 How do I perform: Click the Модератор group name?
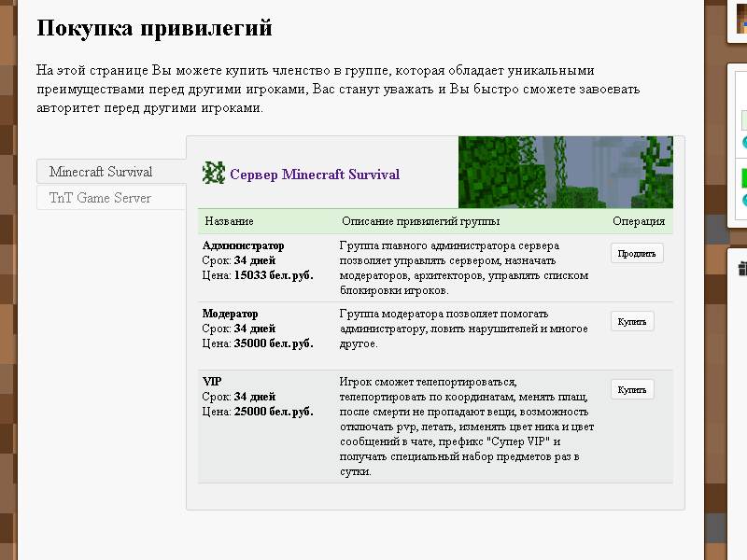(230, 314)
